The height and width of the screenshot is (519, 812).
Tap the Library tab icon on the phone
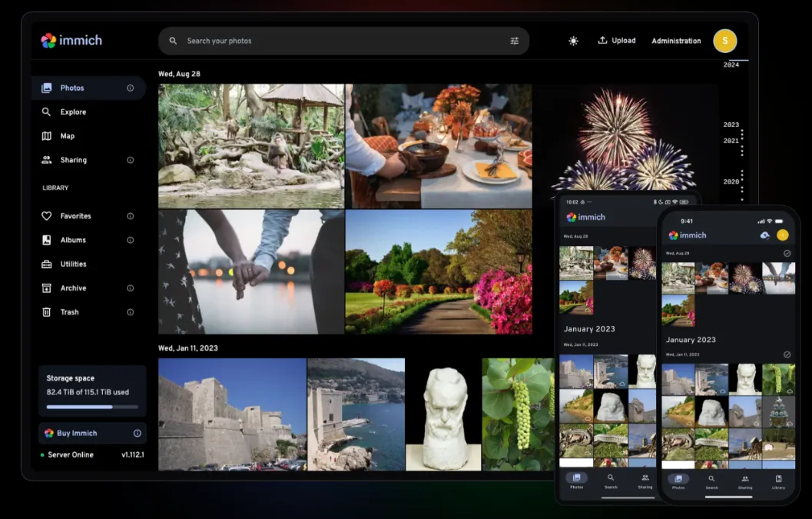(x=778, y=479)
